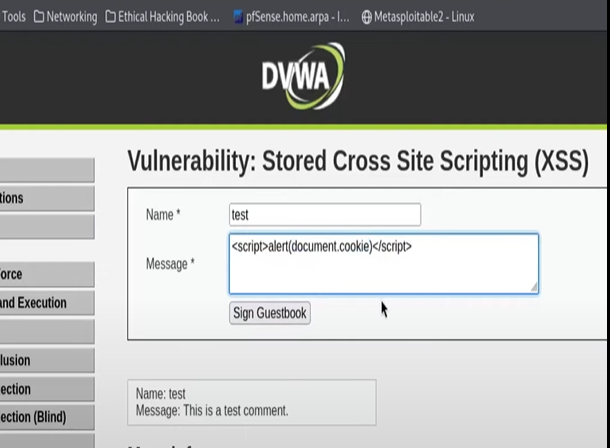Open the Tools bookmark folder
This screenshot has height=448, width=610.
tap(13, 17)
